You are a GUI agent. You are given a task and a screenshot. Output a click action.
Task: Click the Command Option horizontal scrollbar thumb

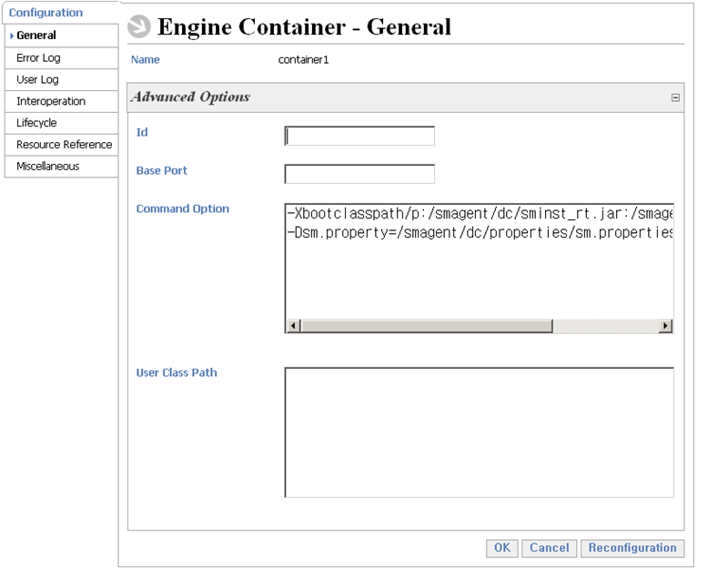pyautogui.click(x=427, y=326)
